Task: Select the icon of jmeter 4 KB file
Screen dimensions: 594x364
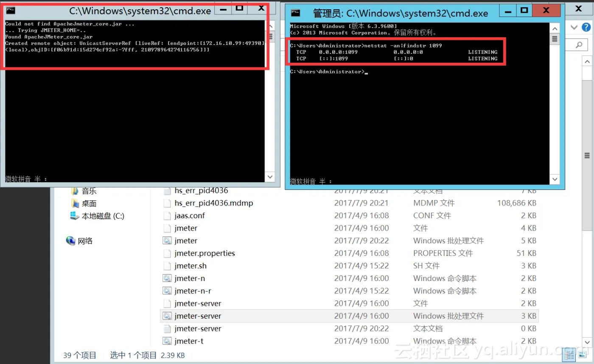Action: [x=167, y=228]
